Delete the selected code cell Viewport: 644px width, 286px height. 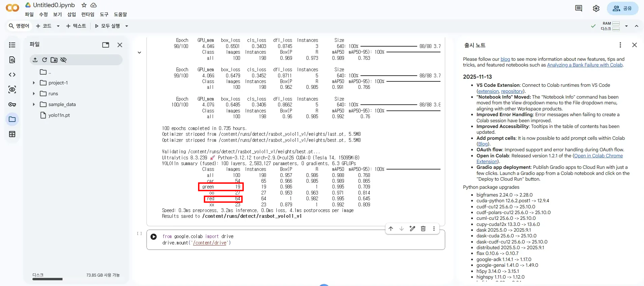pyautogui.click(x=423, y=229)
